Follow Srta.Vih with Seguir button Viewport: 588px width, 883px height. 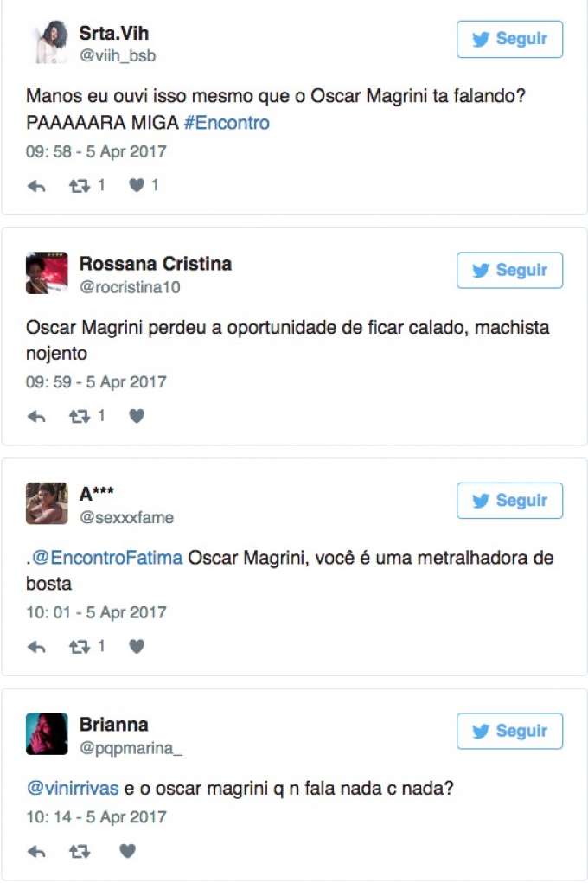(x=509, y=40)
